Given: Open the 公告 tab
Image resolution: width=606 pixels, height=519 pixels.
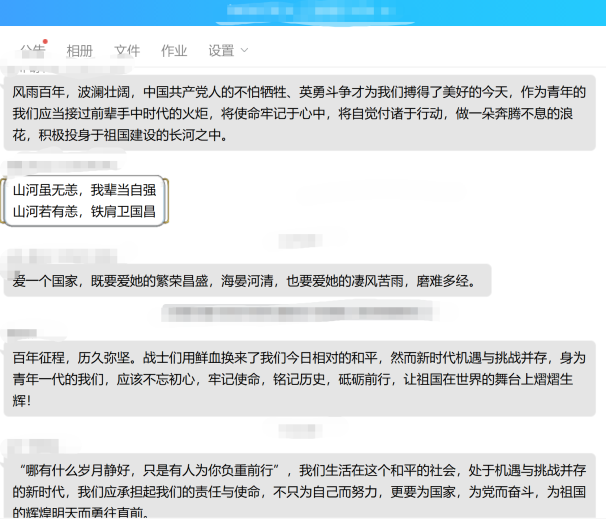Looking at the screenshot, I should pyautogui.click(x=32, y=50).
